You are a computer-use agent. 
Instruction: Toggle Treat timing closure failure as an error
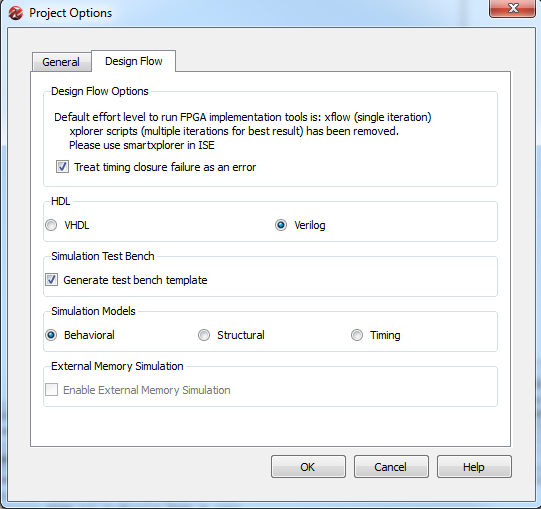coord(62,167)
